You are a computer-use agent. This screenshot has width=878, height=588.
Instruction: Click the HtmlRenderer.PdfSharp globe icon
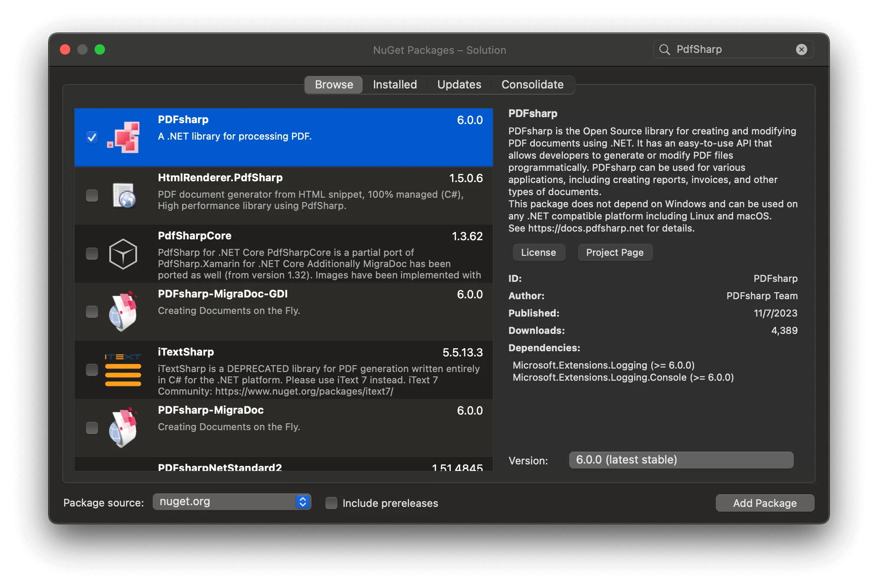coord(124,196)
